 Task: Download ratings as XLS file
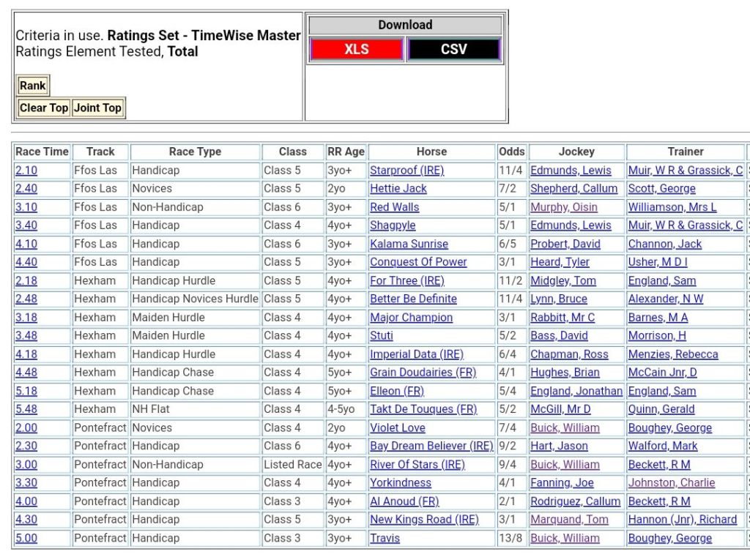pos(356,50)
